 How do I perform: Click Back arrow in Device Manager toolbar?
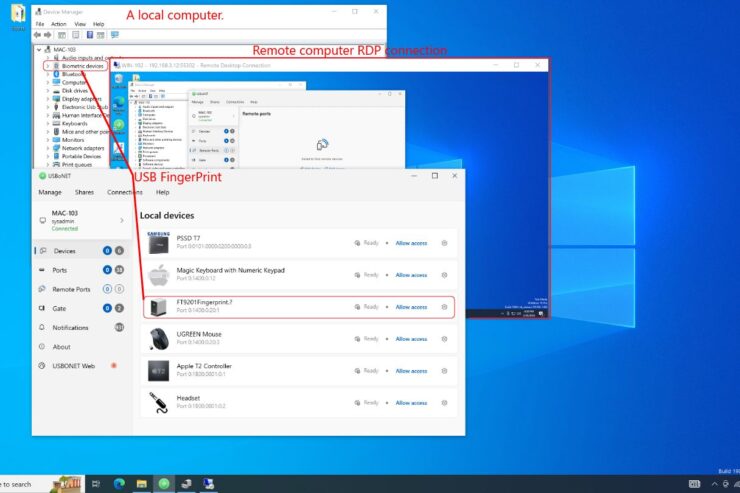coord(37,35)
